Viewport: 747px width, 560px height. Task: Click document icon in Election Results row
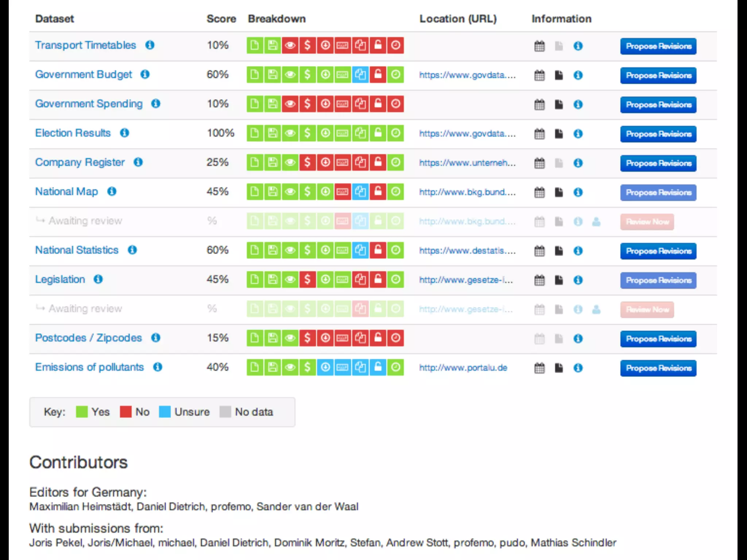coord(558,134)
